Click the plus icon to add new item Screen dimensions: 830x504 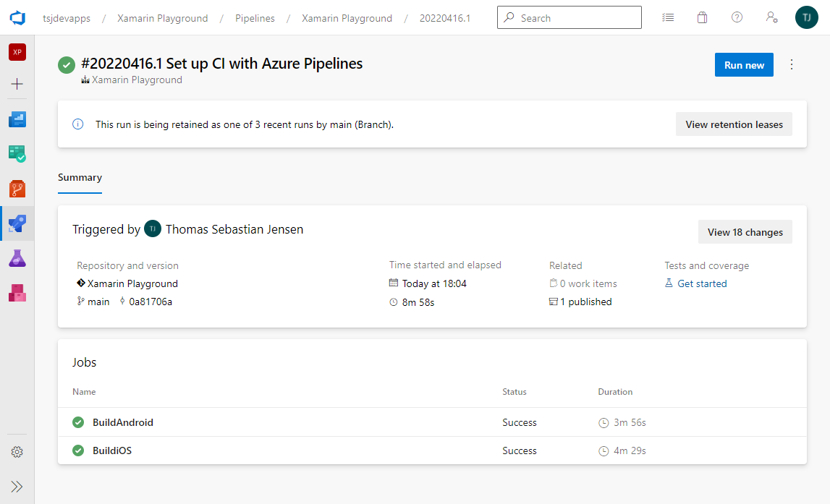[17, 84]
